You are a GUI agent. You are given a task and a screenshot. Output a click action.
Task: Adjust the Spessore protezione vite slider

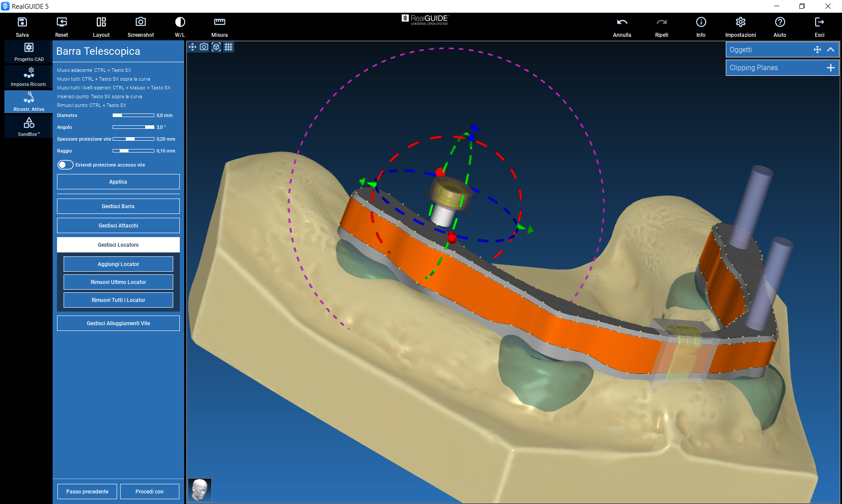(x=131, y=139)
